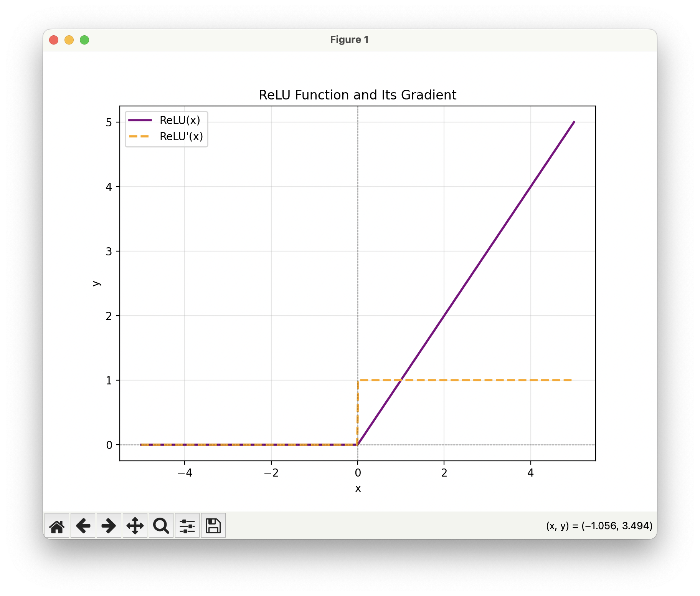The image size is (700, 596).
Task: Reset the plot to original view with Home
Action: 57,526
